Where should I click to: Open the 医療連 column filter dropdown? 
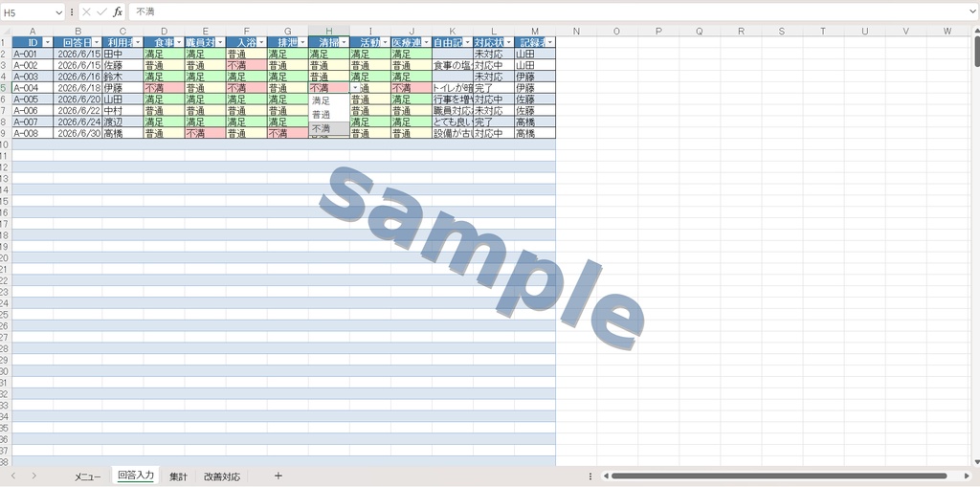[426, 42]
